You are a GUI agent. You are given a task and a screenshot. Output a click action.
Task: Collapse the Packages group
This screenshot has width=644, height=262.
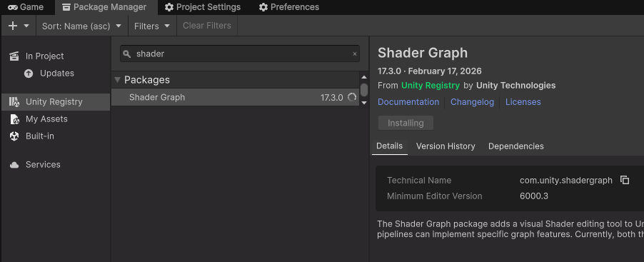[x=118, y=80]
